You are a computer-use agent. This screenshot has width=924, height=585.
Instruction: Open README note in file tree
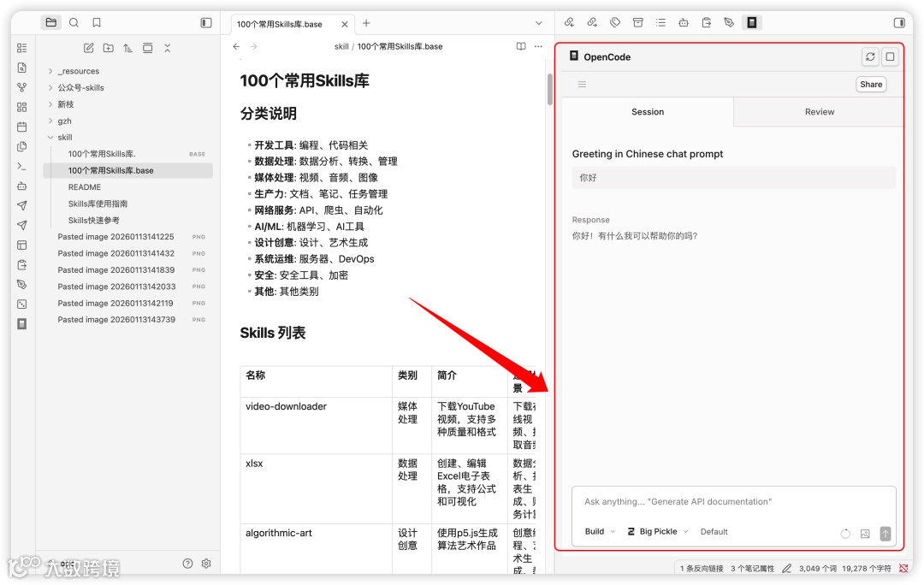pos(84,187)
